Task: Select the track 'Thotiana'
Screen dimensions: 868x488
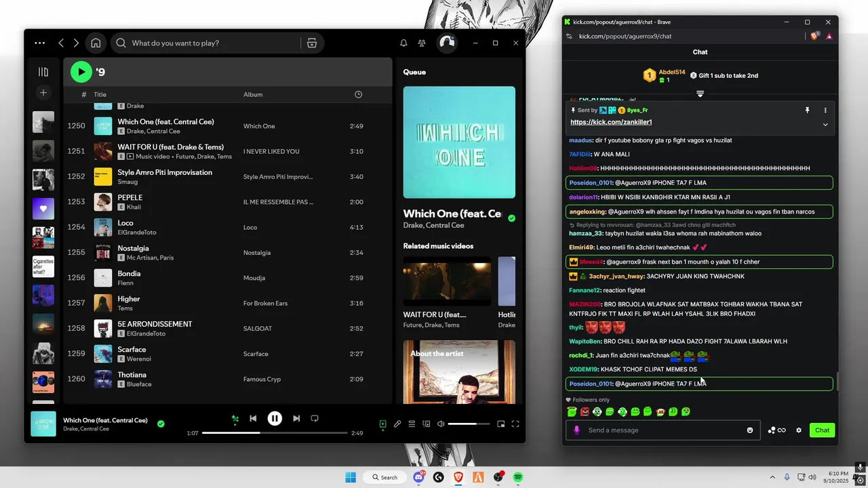Action: coord(132,375)
